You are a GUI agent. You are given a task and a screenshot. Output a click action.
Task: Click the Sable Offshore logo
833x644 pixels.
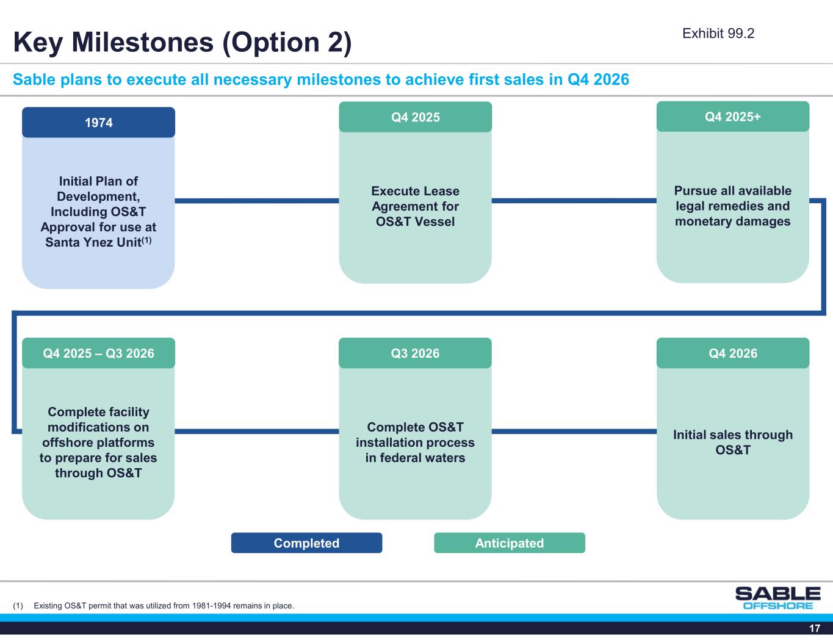click(x=777, y=598)
